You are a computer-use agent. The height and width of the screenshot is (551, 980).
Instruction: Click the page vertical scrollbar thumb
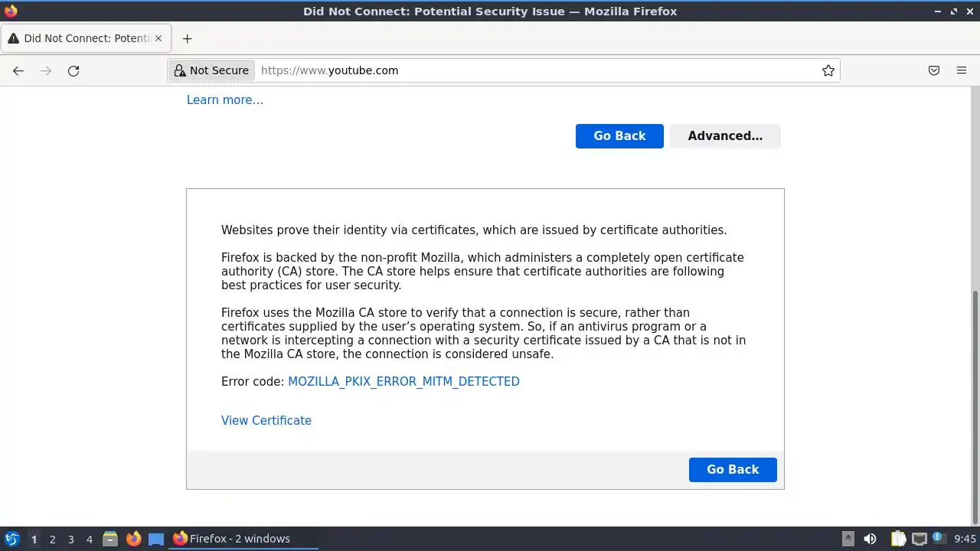(x=975, y=406)
